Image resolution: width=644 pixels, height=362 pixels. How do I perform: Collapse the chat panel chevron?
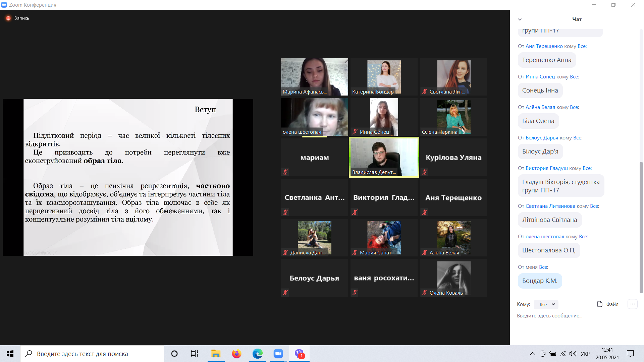pyautogui.click(x=520, y=19)
